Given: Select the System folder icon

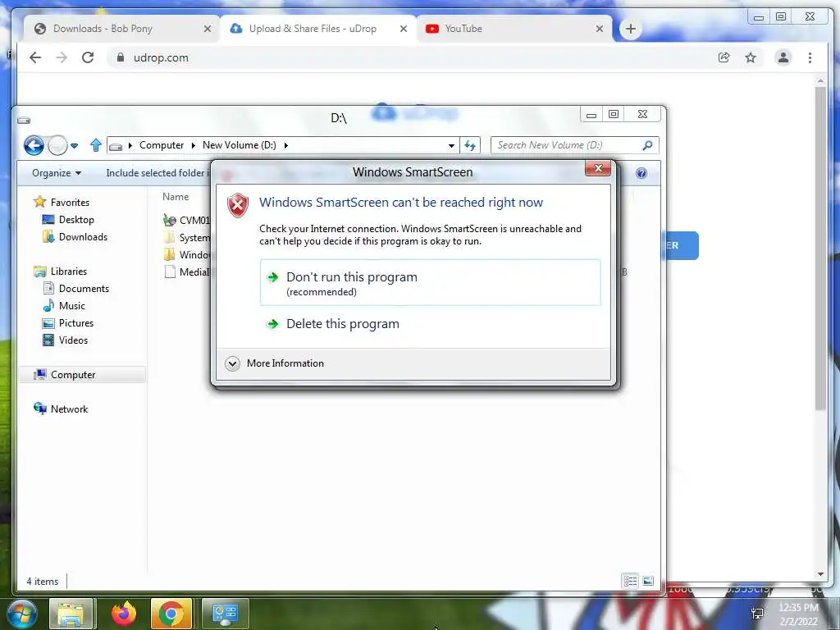Looking at the screenshot, I should [169, 237].
